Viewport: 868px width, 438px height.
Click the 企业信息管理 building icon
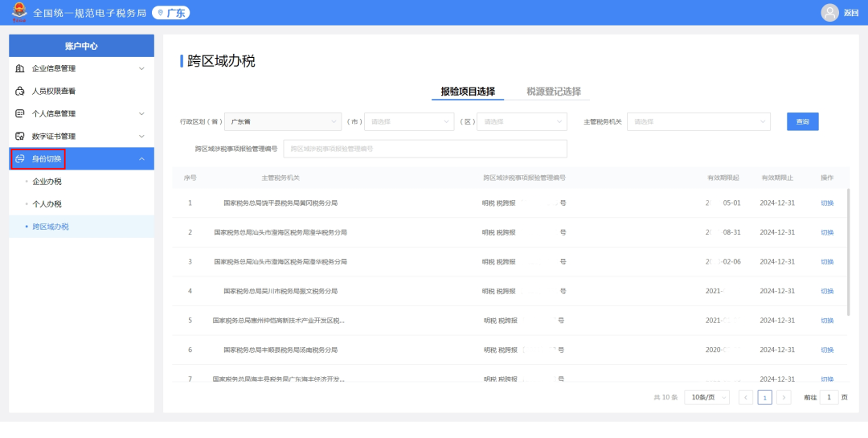(x=20, y=68)
